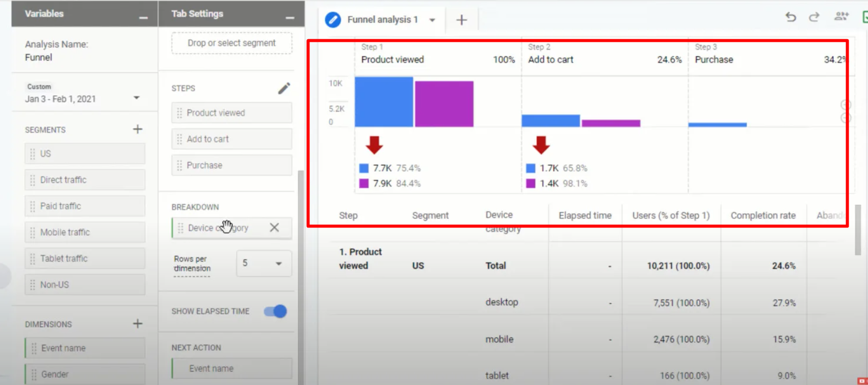This screenshot has height=385, width=868.
Task: Expand Funnel analysis 1 tab menu
Action: click(432, 20)
